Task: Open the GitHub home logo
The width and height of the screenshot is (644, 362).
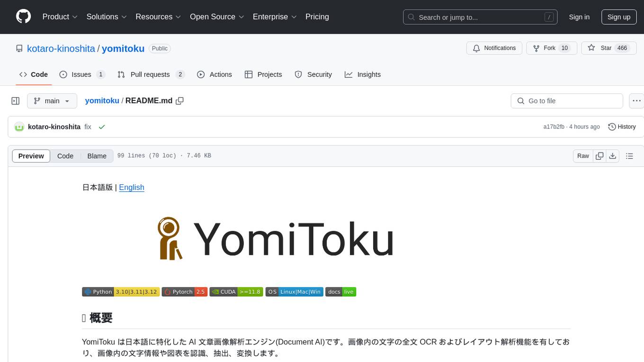Action: [x=23, y=17]
